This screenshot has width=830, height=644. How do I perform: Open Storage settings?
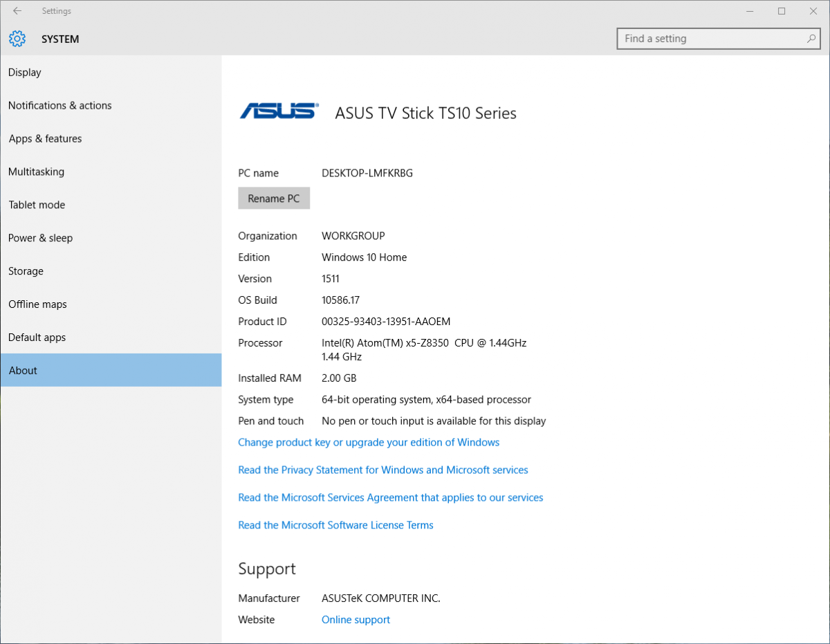click(x=111, y=271)
